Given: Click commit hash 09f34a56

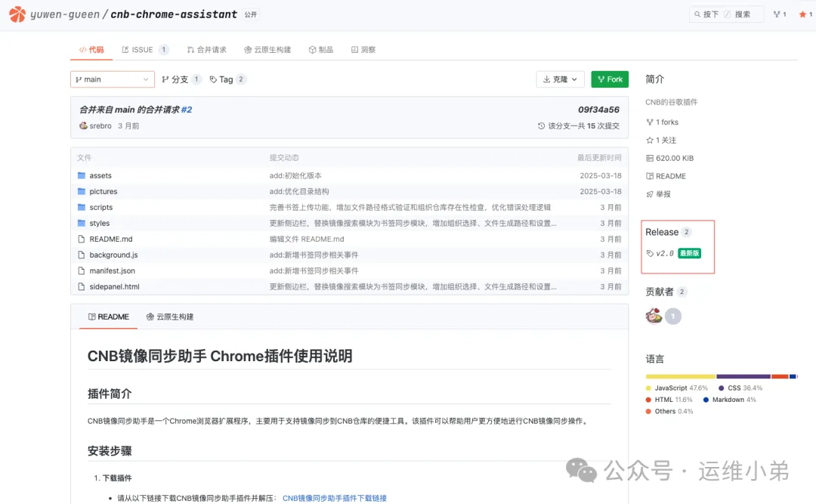Looking at the screenshot, I should coord(598,110).
